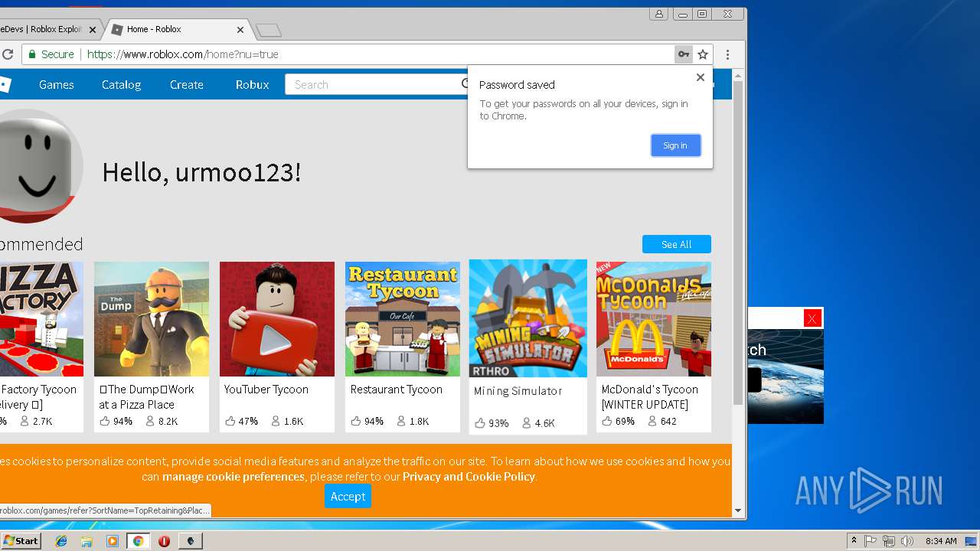Open Pizza Factory Tycoon thumbnail
This screenshot has width=980, height=551.
[41, 319]
